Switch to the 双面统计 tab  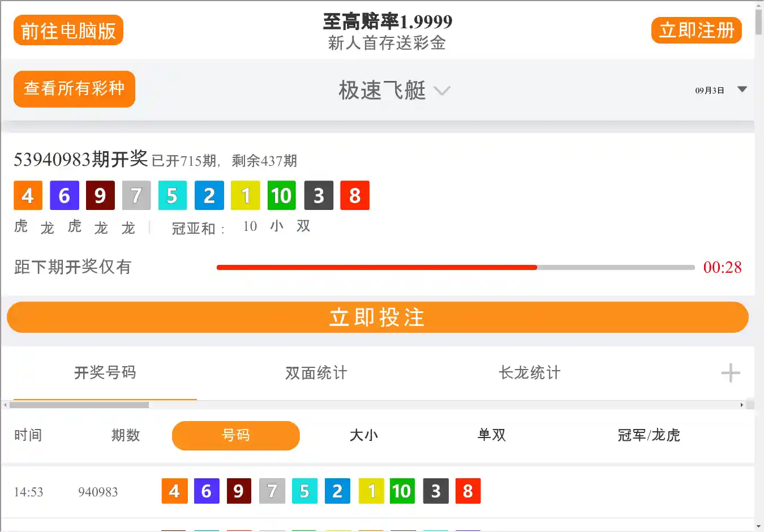316,373
